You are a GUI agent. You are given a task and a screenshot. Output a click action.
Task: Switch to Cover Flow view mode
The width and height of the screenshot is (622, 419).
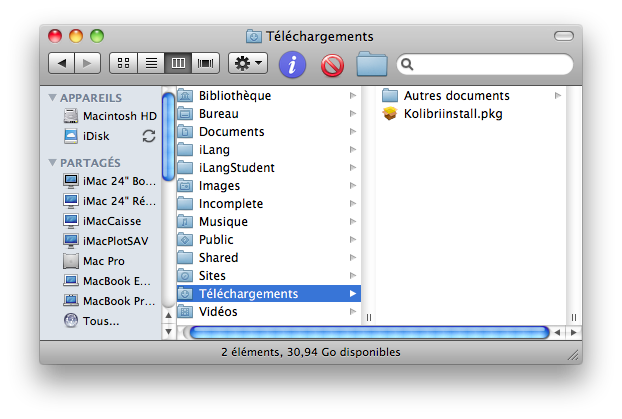pyautogui.click(x=205, y=63)
